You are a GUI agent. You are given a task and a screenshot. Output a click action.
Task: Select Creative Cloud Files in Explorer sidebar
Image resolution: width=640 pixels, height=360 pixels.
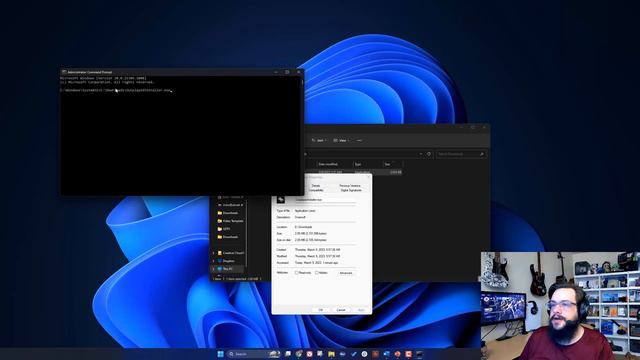coord(231,253)
